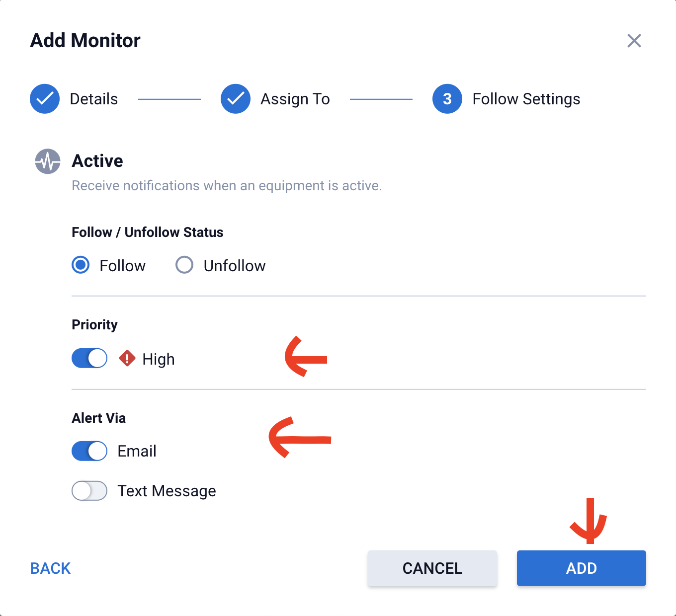Click the Email label

pos(137,451)
